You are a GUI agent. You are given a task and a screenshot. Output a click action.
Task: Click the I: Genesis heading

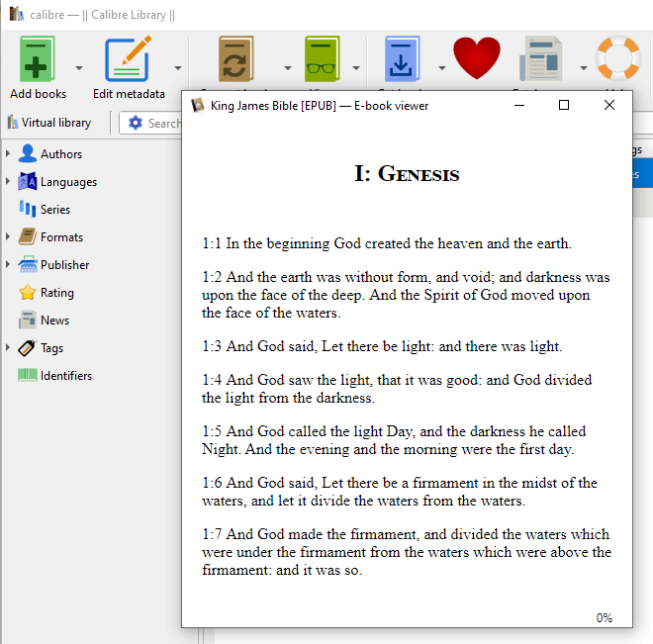pos(407,173)
